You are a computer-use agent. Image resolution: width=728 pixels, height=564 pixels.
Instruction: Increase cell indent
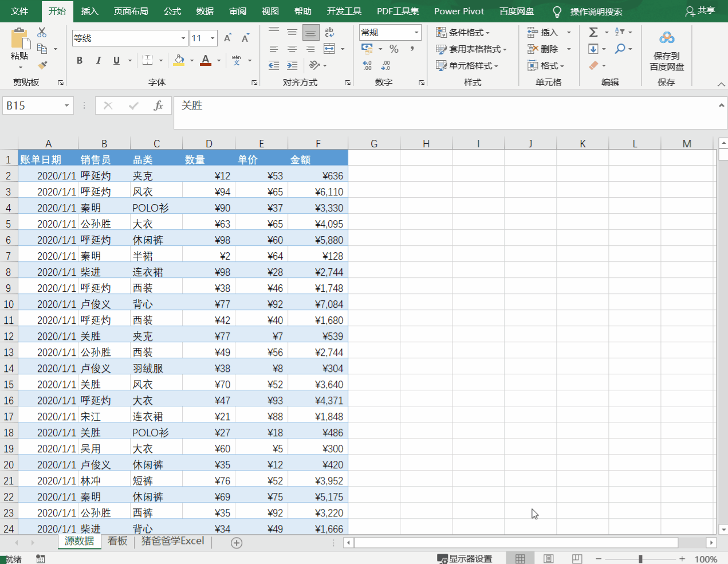292,65
